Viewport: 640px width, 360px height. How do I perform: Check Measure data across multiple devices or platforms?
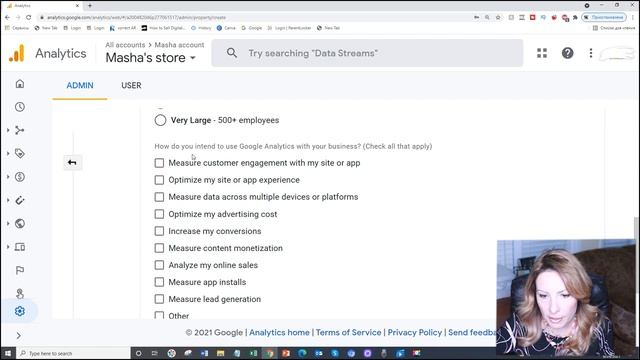(x=159, y=197)
